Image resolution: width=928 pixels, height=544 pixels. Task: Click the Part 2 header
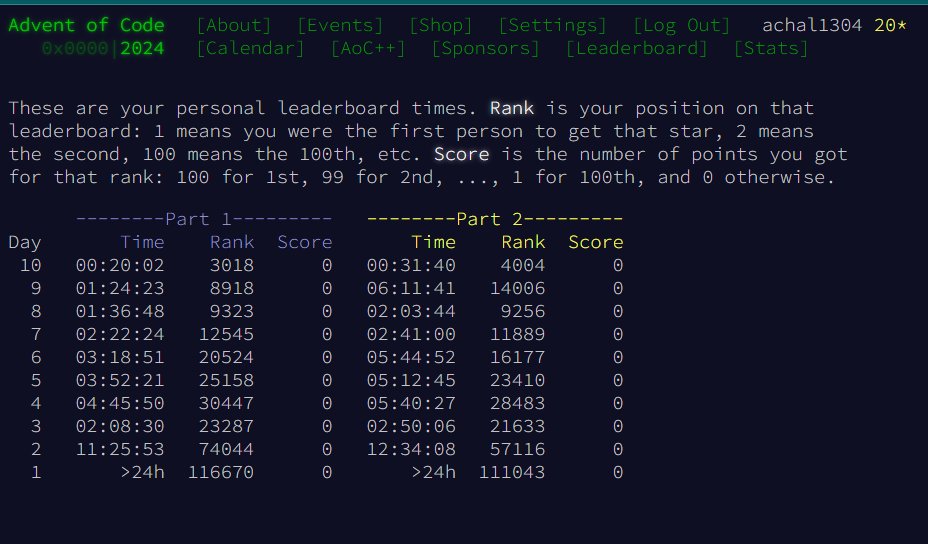click(495, 220)
